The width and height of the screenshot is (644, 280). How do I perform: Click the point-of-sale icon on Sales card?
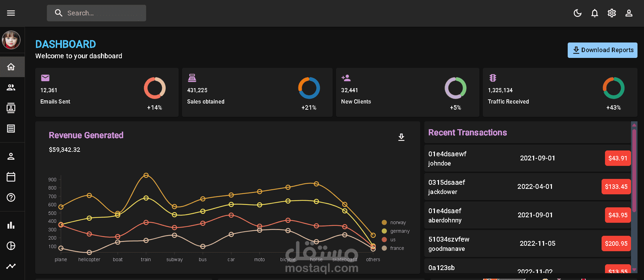point(192,78)
